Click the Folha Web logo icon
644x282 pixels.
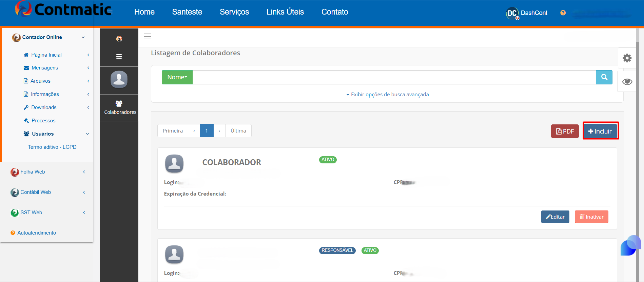point(15,172)
